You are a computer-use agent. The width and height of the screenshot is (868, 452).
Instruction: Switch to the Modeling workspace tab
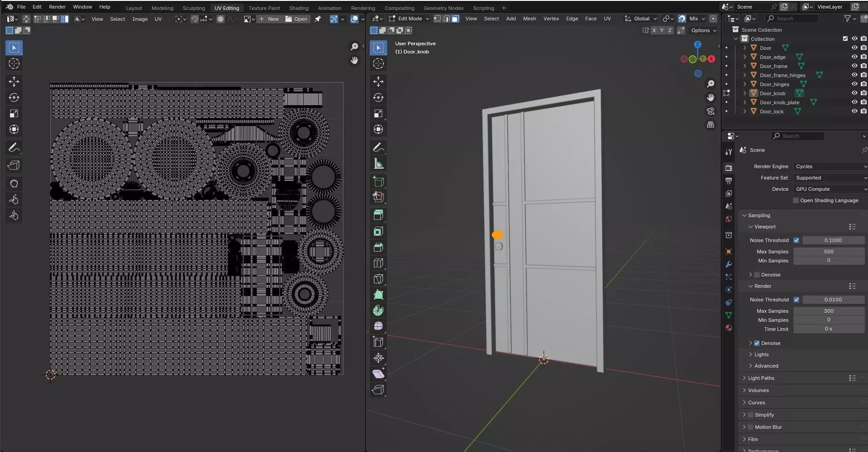coord(162,8)
